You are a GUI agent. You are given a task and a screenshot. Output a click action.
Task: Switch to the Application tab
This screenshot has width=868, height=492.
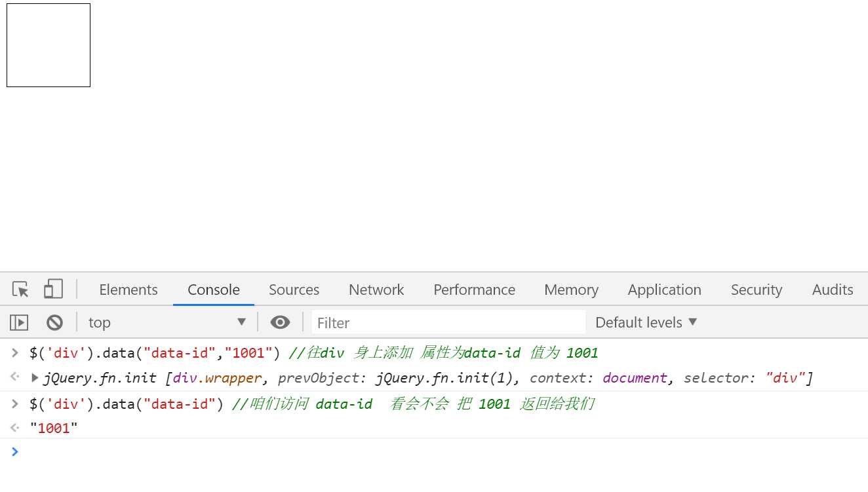[664, 290]
